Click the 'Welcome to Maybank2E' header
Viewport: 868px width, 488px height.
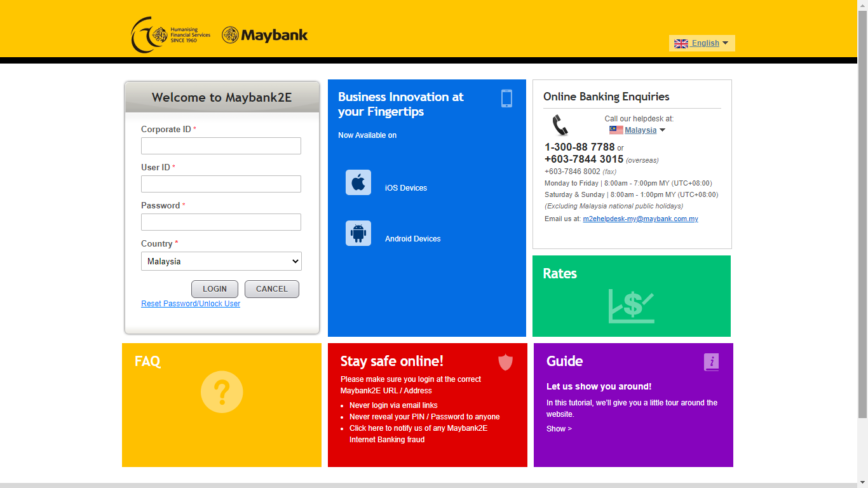222,97
